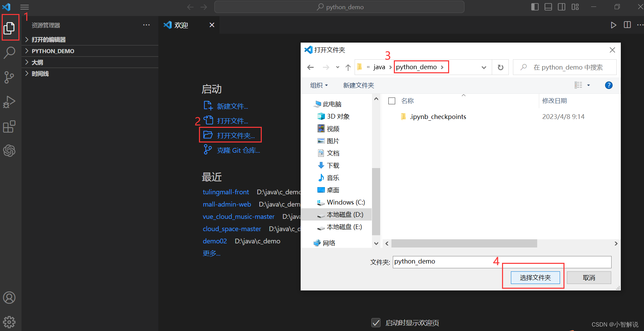Viewport: 644px width, 331px height.
Task: Click the horizontal scrollbar in file list
Action: pos(464,243)
